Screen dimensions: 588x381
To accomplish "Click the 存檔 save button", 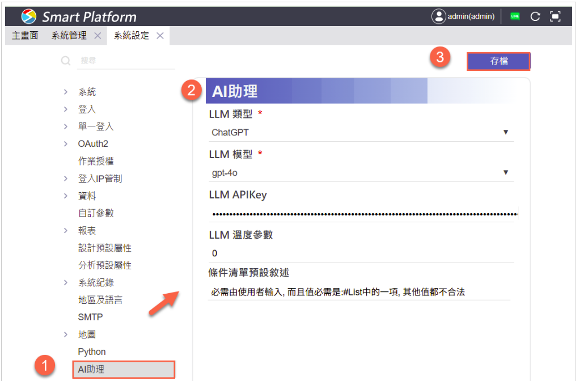I will (x=498, y=61).
